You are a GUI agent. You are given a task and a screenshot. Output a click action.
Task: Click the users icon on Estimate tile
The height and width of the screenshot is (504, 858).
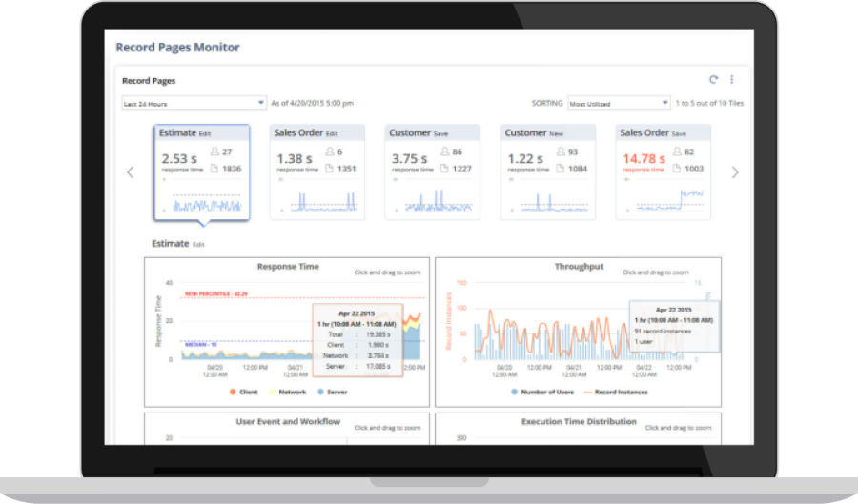click(214, 151)
